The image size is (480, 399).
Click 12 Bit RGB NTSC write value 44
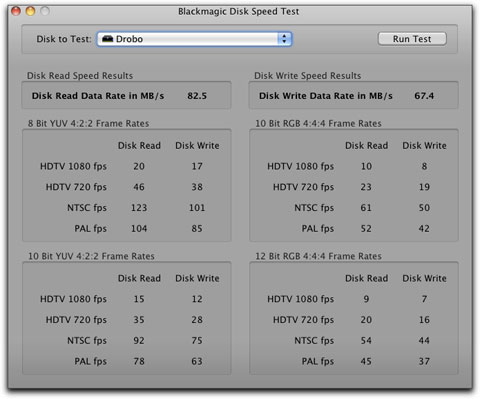point(424,340)
